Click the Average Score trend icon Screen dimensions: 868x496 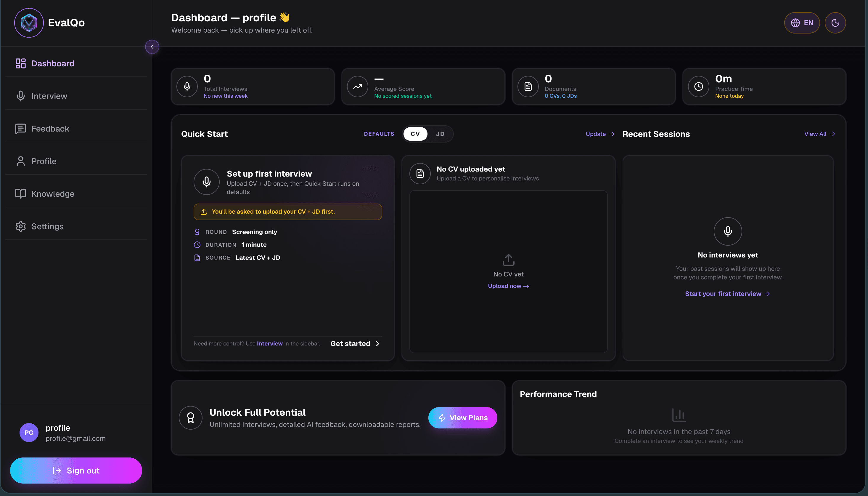coord(358,87)
